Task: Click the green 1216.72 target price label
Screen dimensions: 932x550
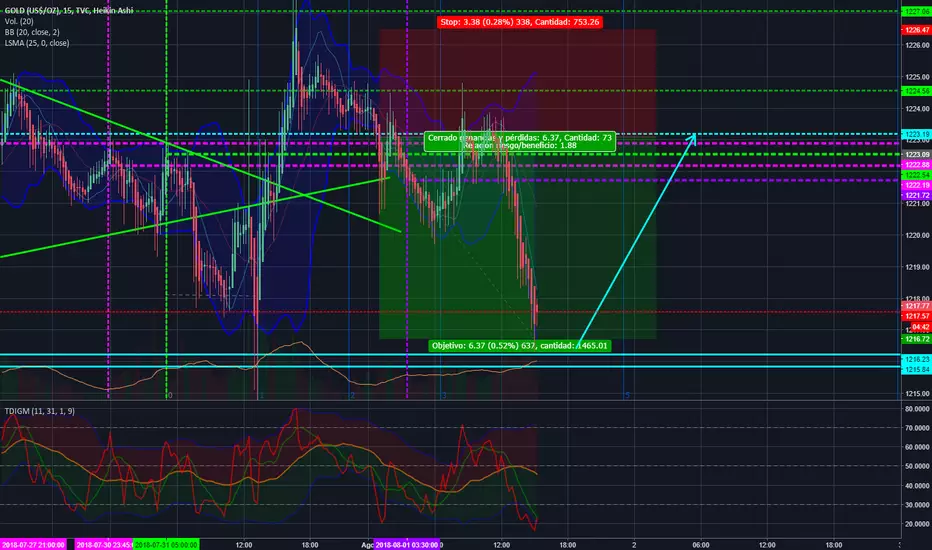Action: pyautogui.click(x=916, y=339)
